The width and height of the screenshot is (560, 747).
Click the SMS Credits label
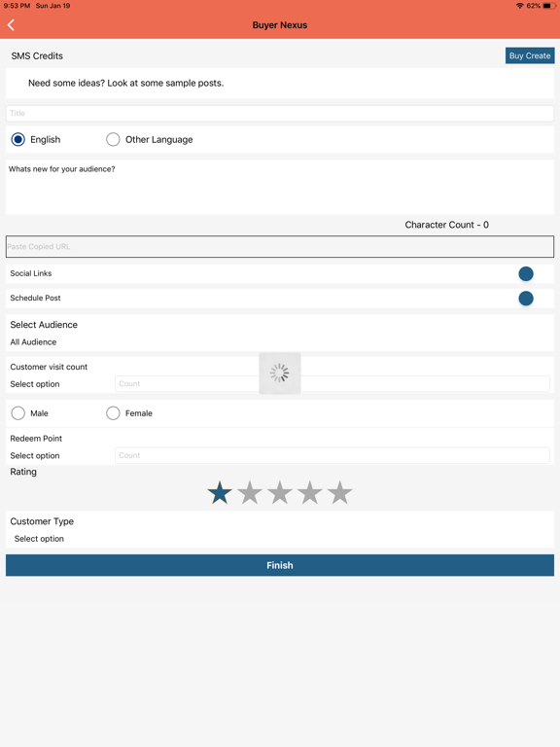[37, 55]
